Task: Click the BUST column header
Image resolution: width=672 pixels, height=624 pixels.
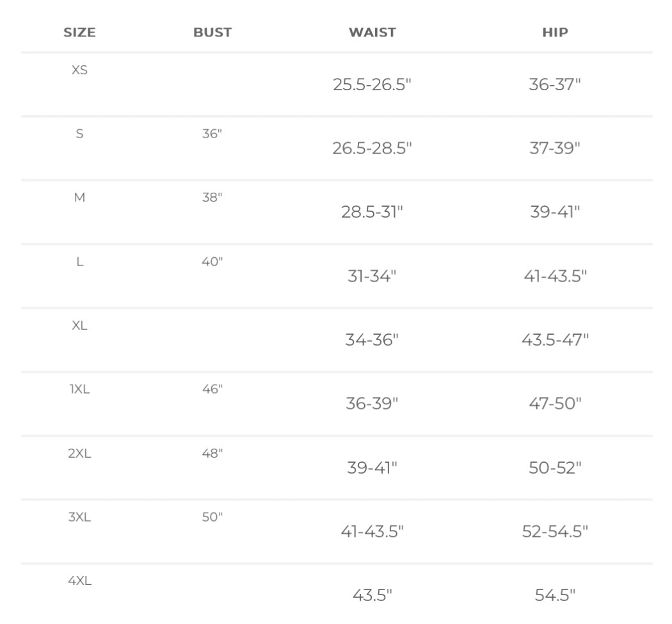Action: click(212, 33)
